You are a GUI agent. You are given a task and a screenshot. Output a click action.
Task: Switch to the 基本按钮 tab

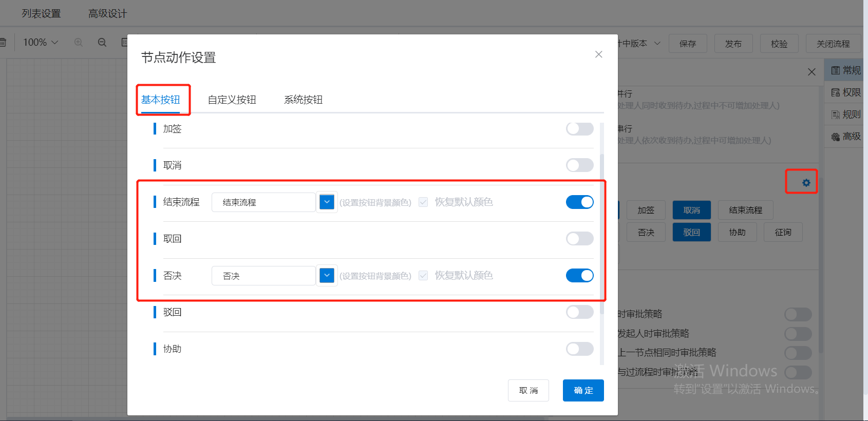(161, 100)
